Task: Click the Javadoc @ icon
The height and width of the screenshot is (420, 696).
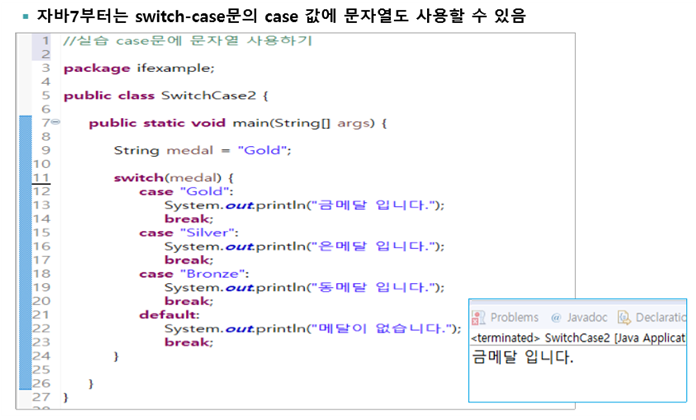Action: point(556,317)
